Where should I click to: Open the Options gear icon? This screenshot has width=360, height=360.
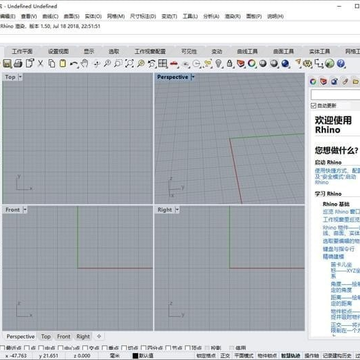coord(308,63)
